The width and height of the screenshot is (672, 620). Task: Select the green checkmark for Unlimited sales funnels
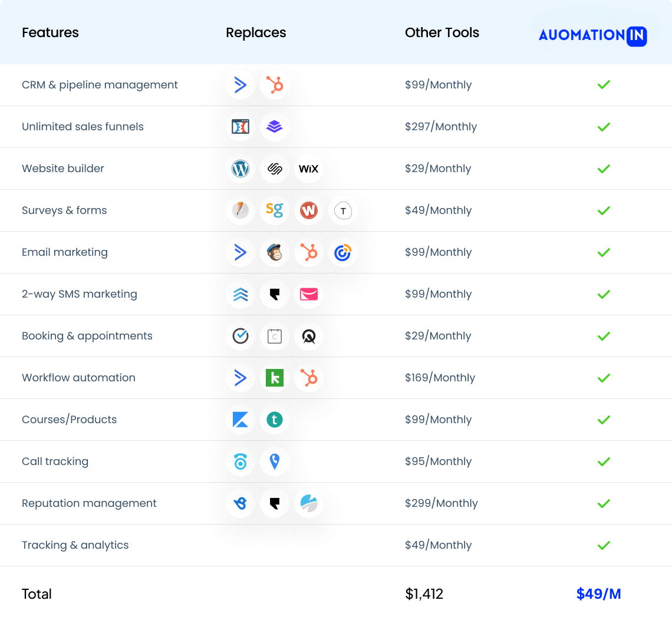pos(604,127)
